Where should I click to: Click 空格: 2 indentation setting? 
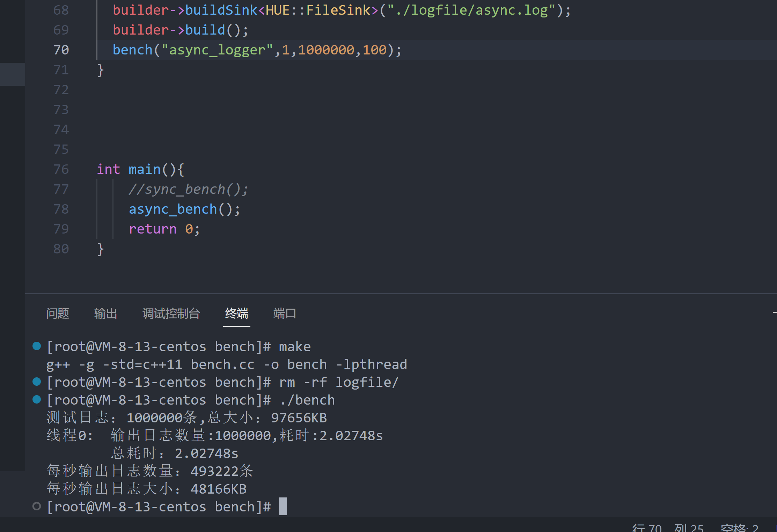click(x=739, y=528)
